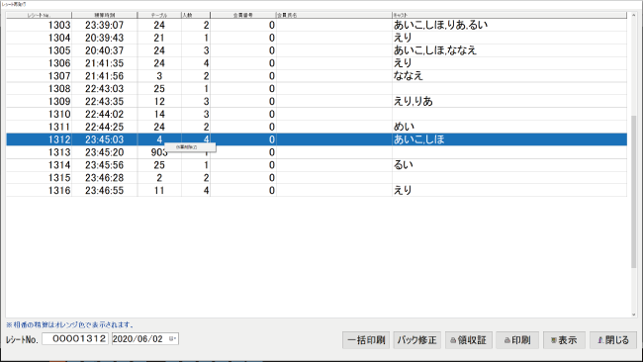
Task: Click the highlighted row 1312
Action: tap(317, 139)
